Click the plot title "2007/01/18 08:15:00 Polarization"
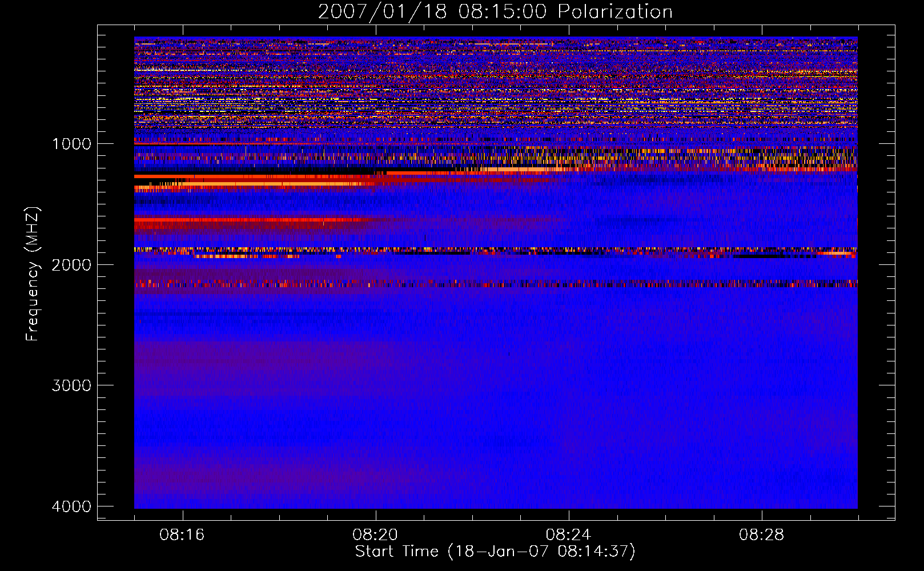 (x=495, y=11)
